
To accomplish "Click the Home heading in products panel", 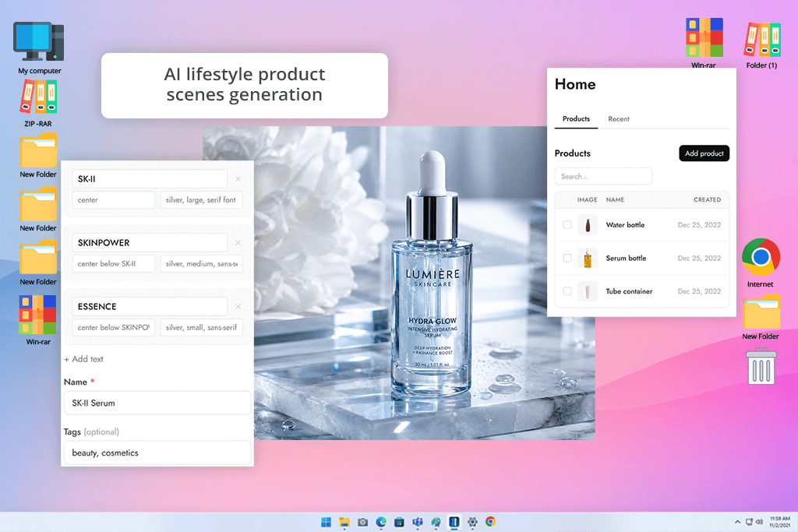I will pos(575,84).
